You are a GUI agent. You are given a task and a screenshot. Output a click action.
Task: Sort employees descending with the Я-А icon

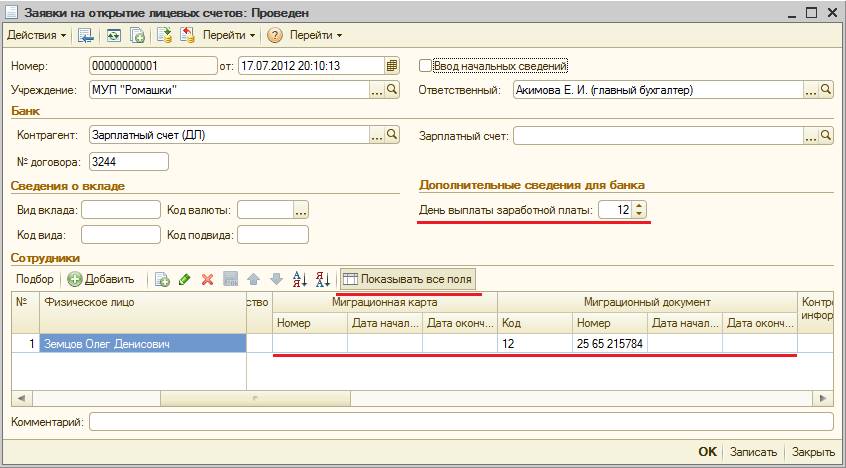coord(322,279)
